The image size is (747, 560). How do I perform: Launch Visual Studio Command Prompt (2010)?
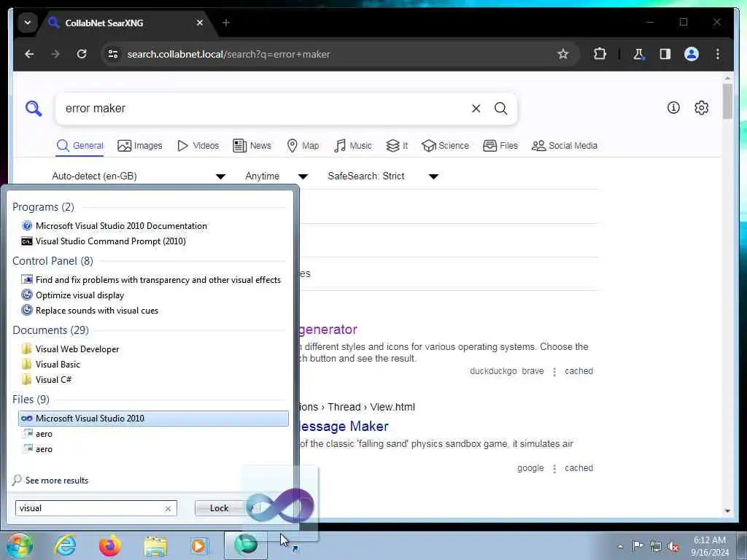coord(104,241)
